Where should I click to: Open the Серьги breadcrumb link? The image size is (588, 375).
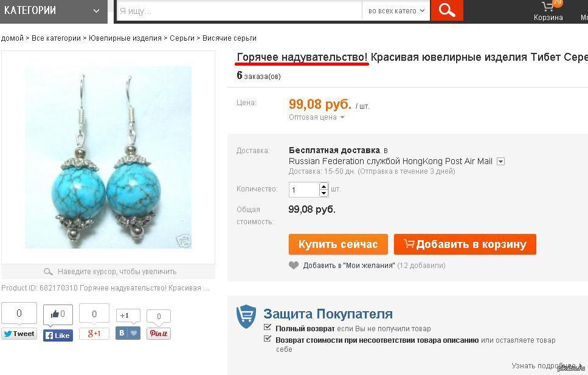coord(182,38)
